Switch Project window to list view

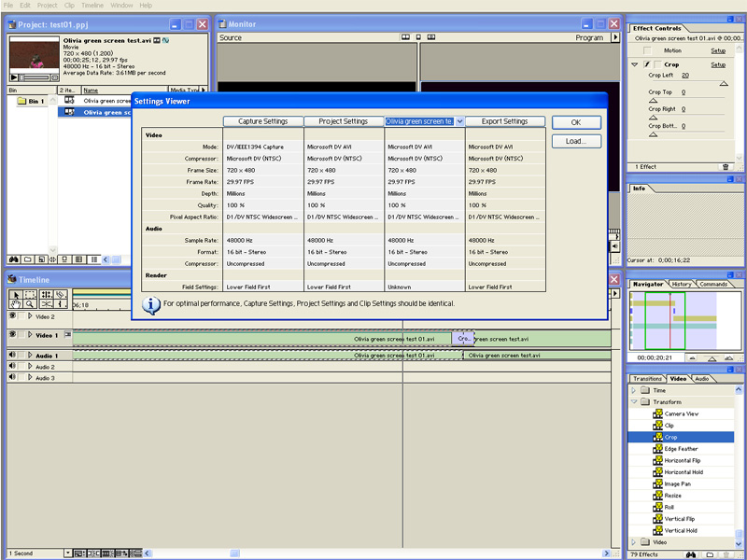pyautogui.click(x=94, y=259)
